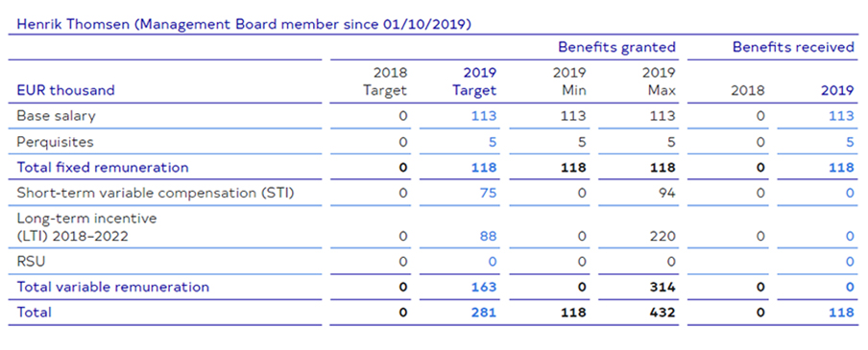Click the Total fixed remuneration row label
The image size is (868, 350).
tap(103, 167)
